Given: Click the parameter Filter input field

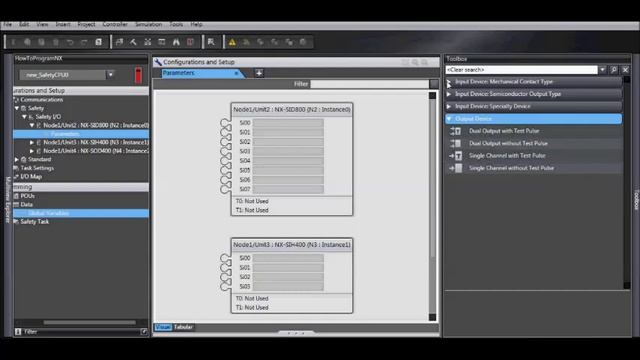Looking at the screenshot, I should (x=369, y=84).
